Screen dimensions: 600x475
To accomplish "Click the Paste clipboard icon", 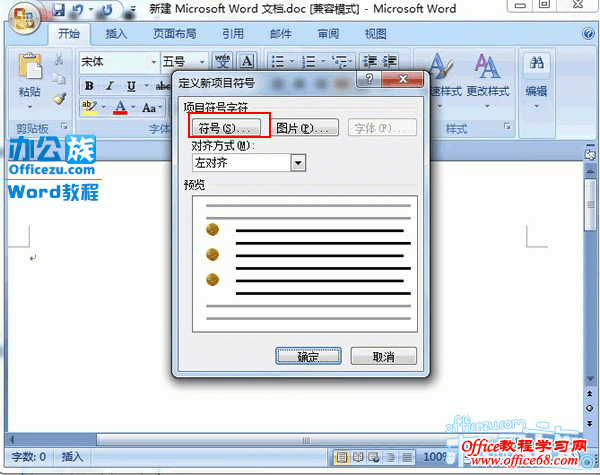I will pyautogui.click(x=30, y=66).
